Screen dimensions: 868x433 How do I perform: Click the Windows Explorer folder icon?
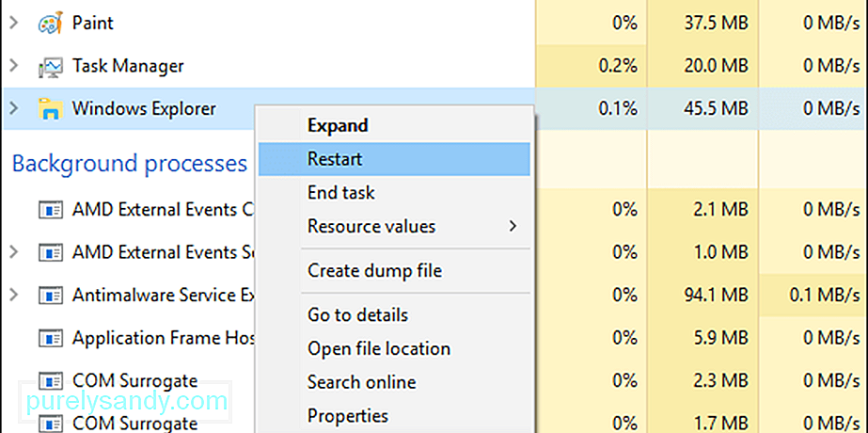tap(50, 109)
